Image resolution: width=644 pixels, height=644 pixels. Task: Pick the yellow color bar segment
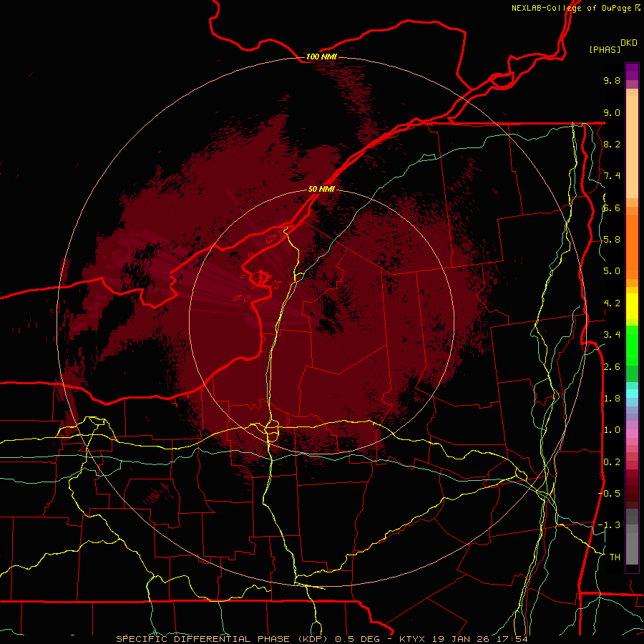click(632, 306)
